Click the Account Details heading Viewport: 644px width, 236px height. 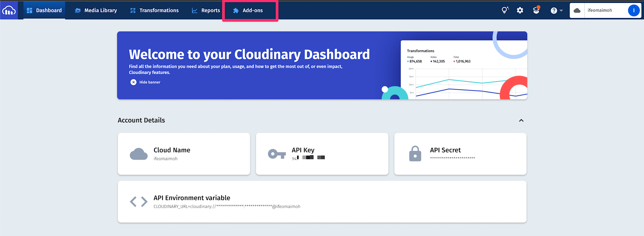point(141,120)
